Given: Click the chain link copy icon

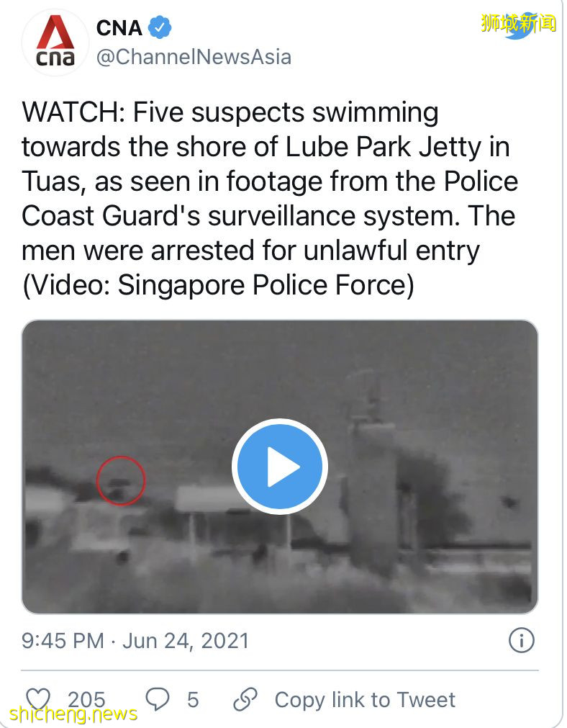Looking at the screenshot, I should coord(245,699).
